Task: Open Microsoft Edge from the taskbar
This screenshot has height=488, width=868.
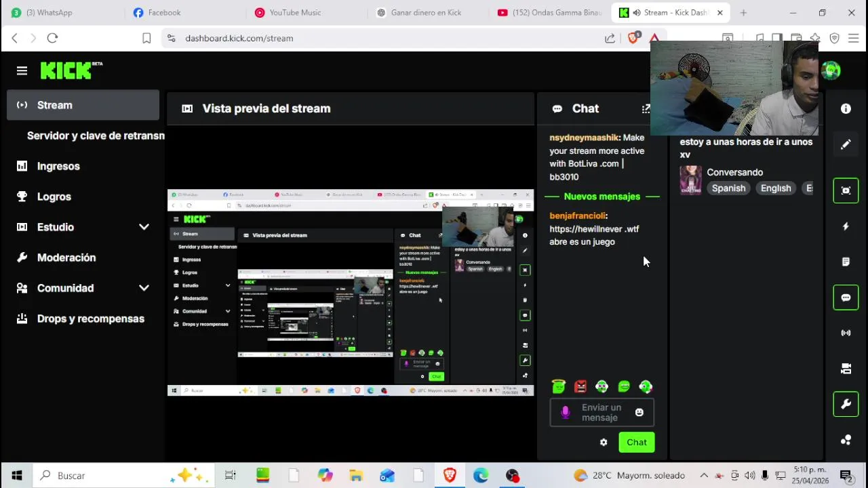Action: 481,475
